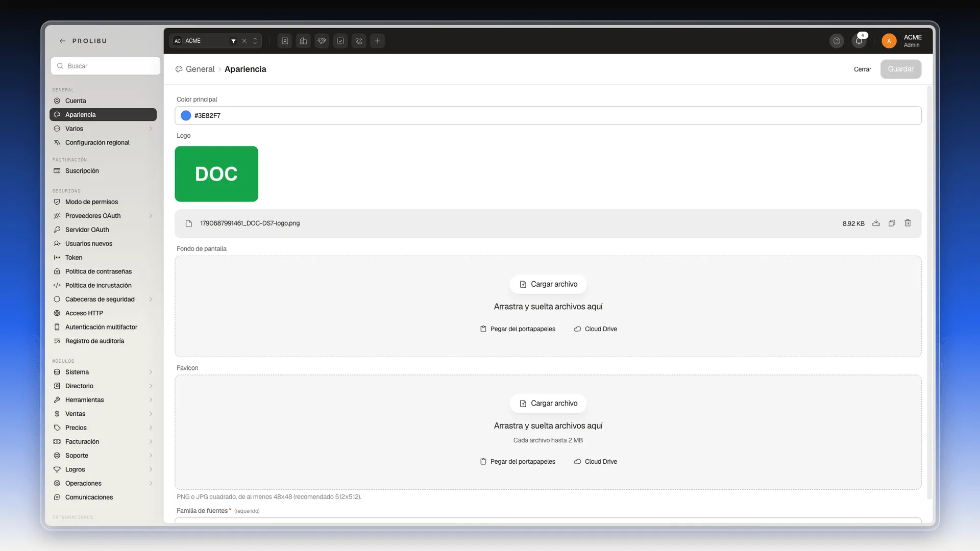The image size is (980, 551).
Task: Open the help question mark icon
Action: pyautogui.click(x=837, y=41)
